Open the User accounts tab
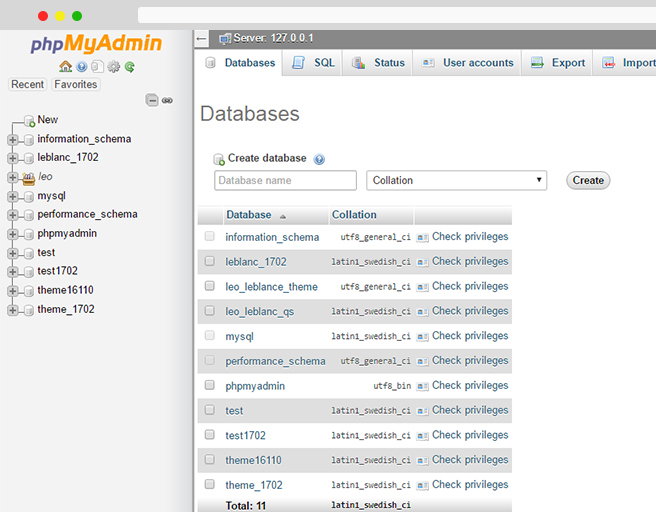The height and width of the screenshot is (512, 656). 467,63
